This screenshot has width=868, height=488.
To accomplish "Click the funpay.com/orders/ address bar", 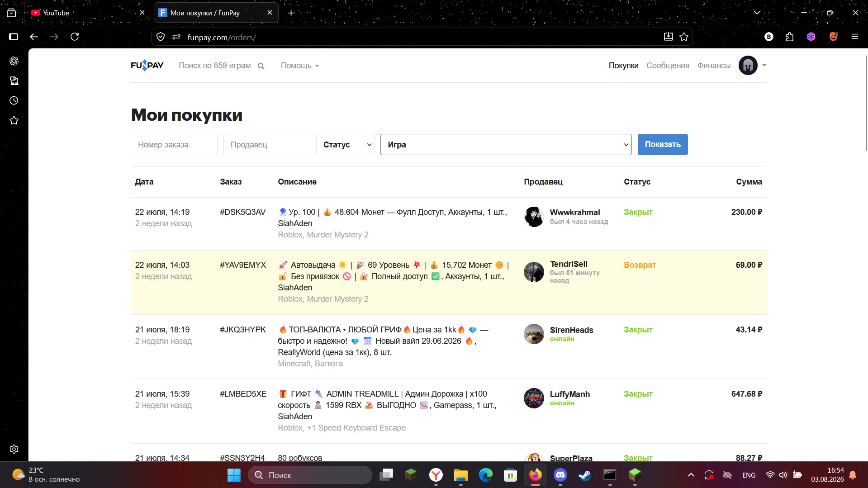I will (421, 37).
